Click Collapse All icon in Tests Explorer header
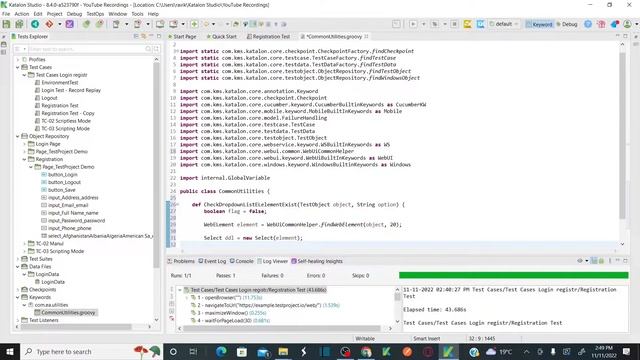This screenshot has height=360, width=640. (136, 36)
